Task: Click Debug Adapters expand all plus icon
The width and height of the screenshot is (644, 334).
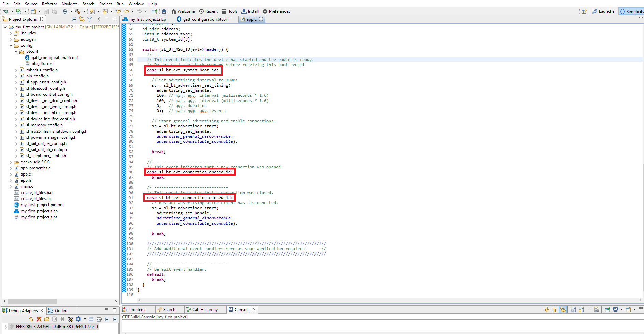Action: point(115,319)
